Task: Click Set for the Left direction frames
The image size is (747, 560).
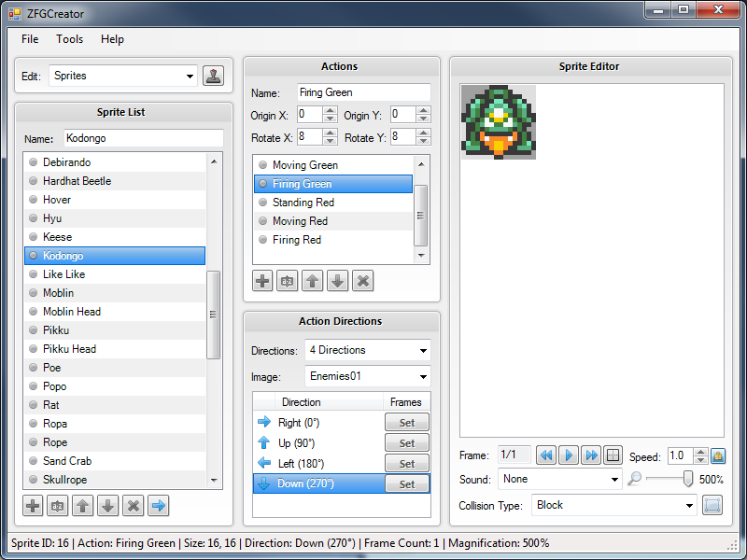Action: 407,463
